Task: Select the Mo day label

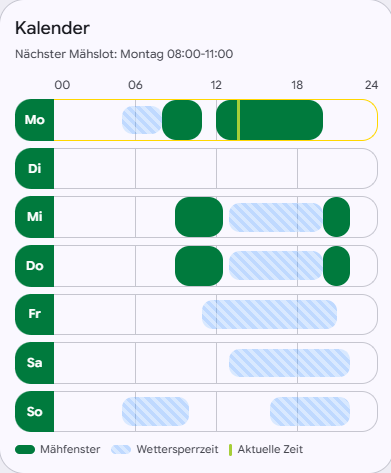Action: [35, 120]
